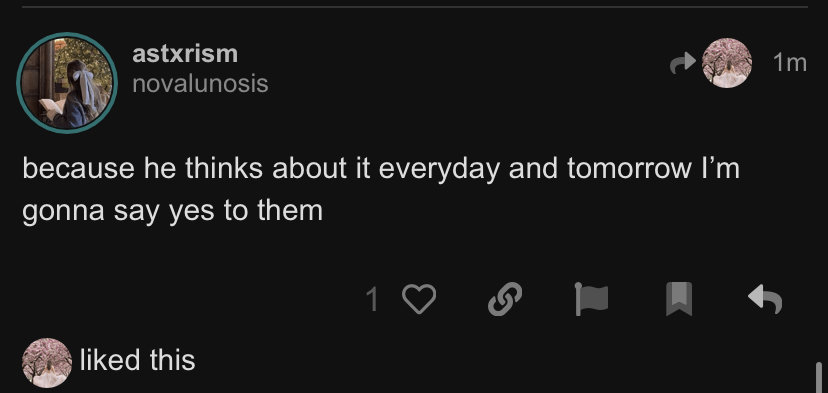
Task: Visit the novalunosis username handle
Action: [x=200, y=83]
